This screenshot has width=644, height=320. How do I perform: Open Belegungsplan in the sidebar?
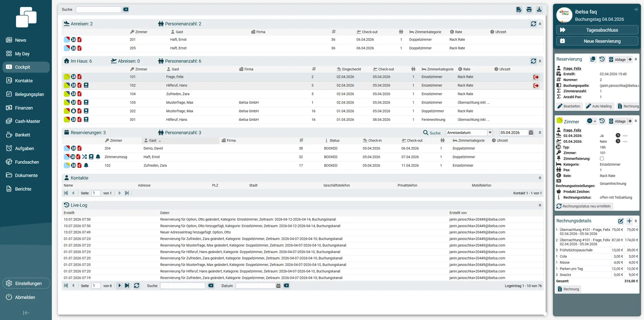click(26, 94)
